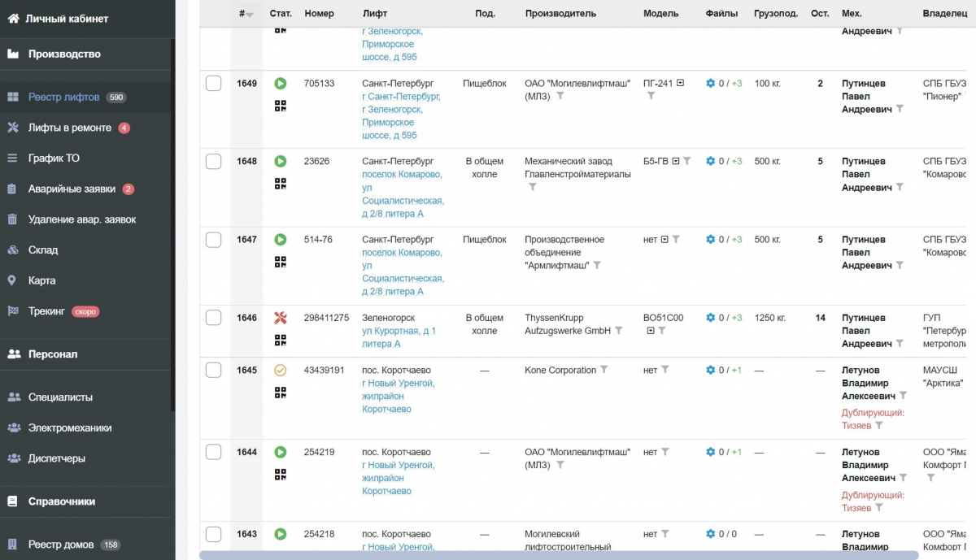
Task: Click green play status icon for lift 1649
Action: [x=281, y=83]
